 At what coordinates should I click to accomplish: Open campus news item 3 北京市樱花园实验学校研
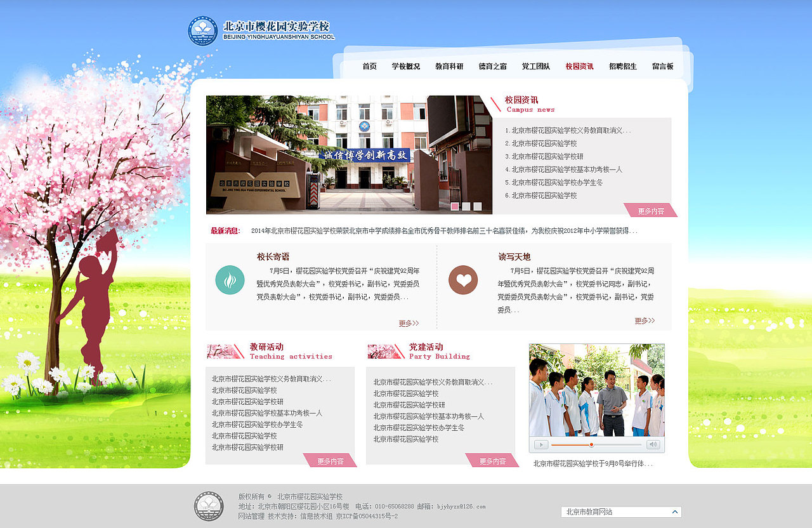tap(544, 156)
